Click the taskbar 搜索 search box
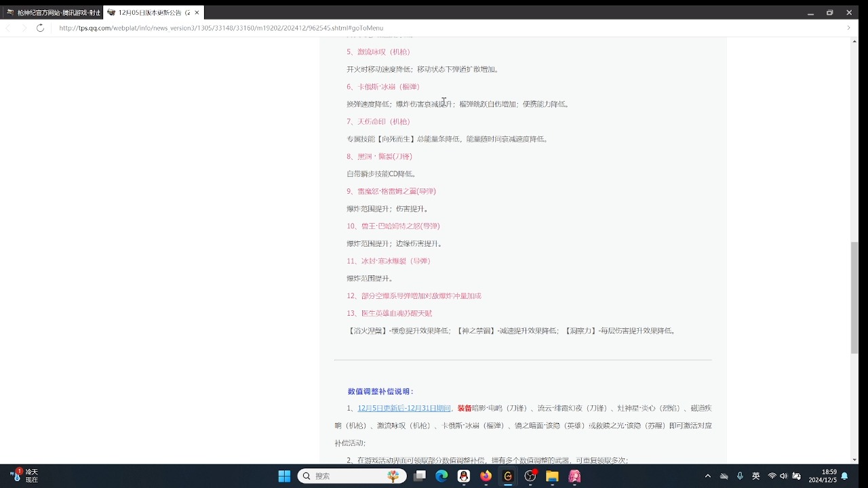The width and height of the screenshot is (868, 488). pyautogui.click(x=352, y=476)
